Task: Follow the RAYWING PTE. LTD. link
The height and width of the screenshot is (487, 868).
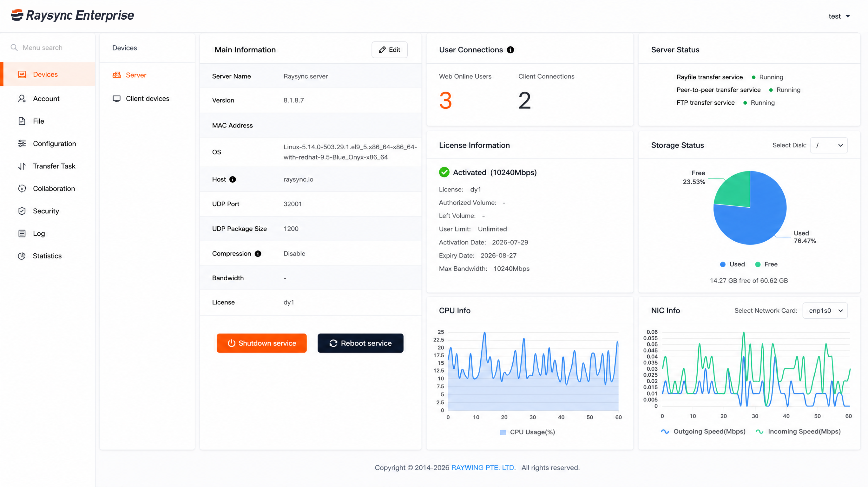Action: tap(483, 468)
